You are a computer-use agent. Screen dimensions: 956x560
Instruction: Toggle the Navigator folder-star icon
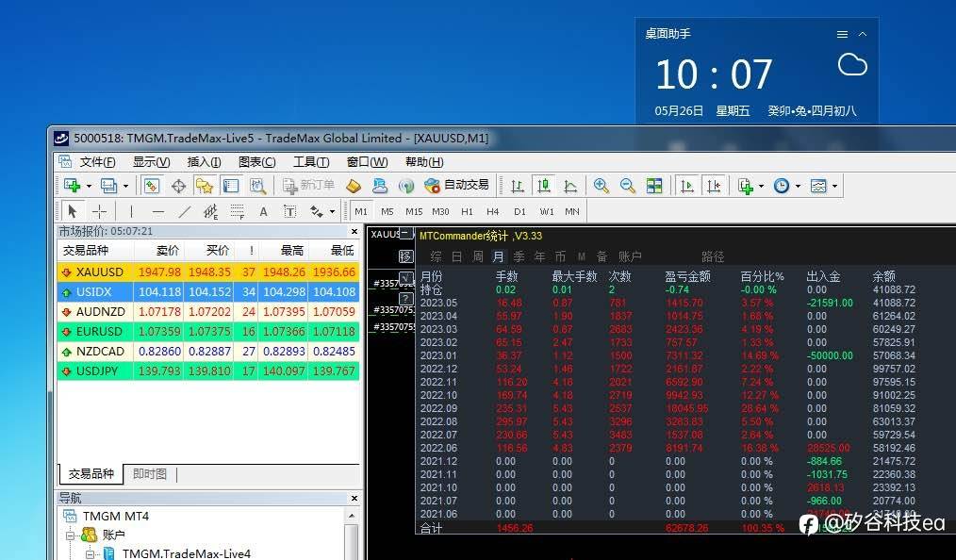(205, 185)
